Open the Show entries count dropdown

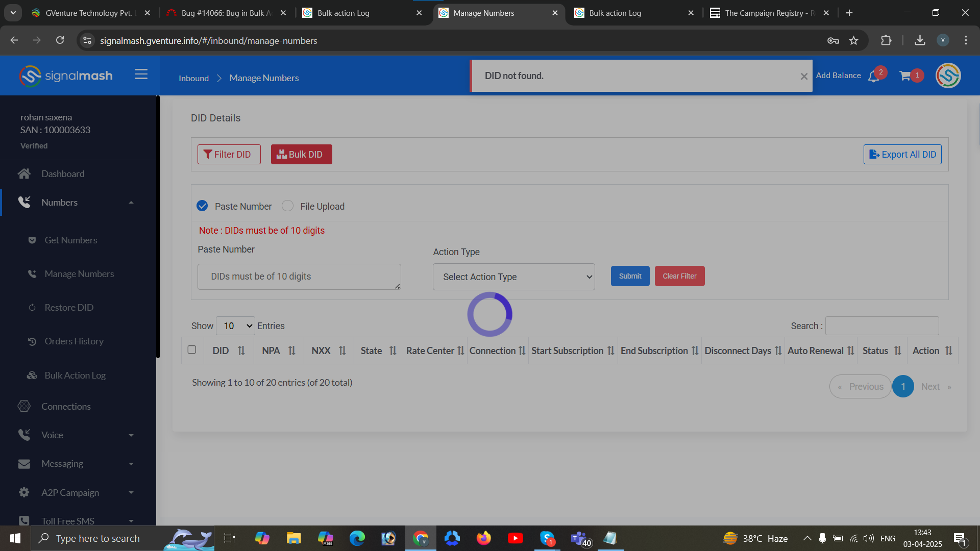point(235,326)
